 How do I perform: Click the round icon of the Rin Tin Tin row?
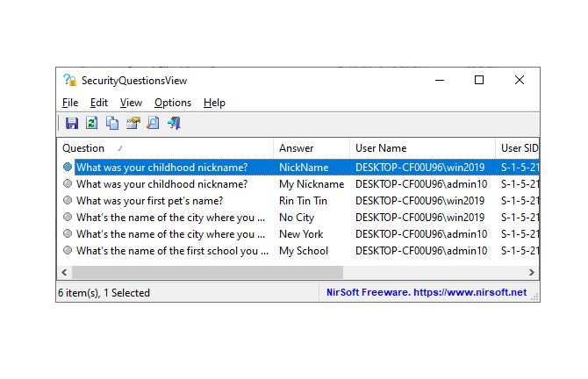[68, 201]
